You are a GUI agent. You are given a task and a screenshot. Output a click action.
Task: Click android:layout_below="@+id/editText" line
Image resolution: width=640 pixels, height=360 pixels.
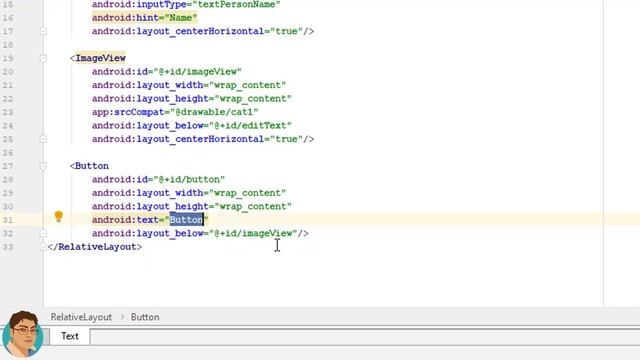(192, 125)
